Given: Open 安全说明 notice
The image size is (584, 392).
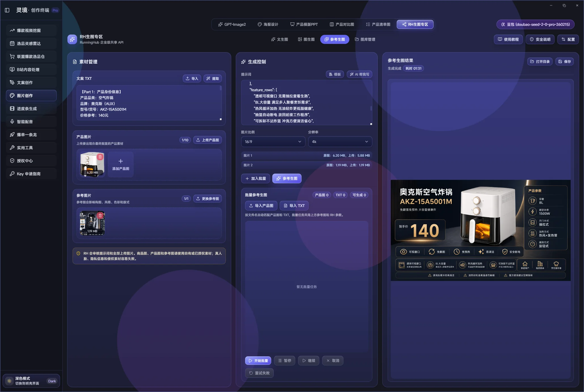Looking at the screenshot, I should pyautogui.click(x=540, y=39).
